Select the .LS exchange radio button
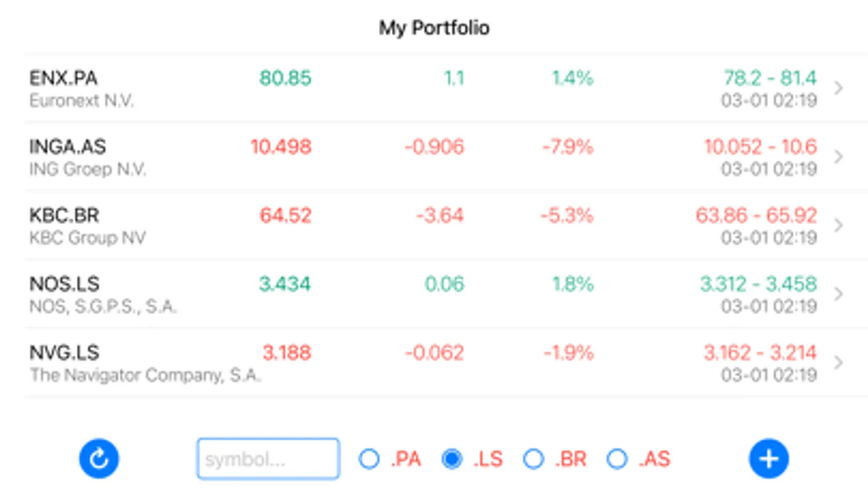The image size is (868, 489). click(452, 459)
